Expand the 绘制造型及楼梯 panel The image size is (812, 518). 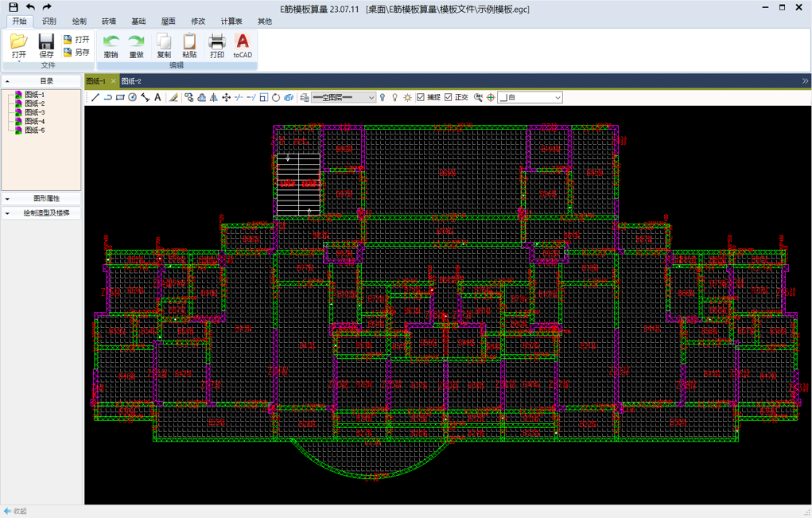(x=42, y=213)
